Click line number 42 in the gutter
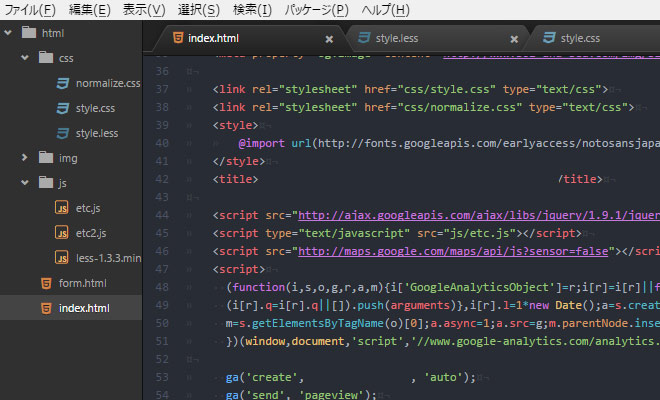The height and width of the screenshot is (400, 660). (162, 179)
